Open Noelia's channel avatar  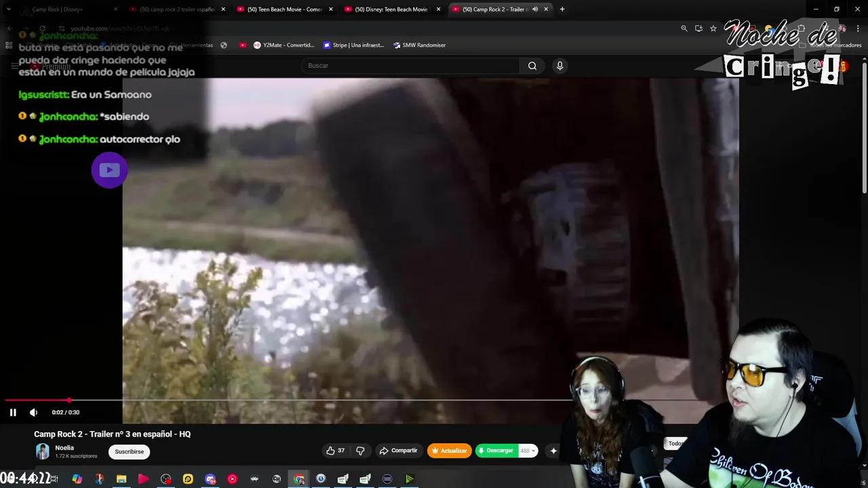tap(42, 451)
